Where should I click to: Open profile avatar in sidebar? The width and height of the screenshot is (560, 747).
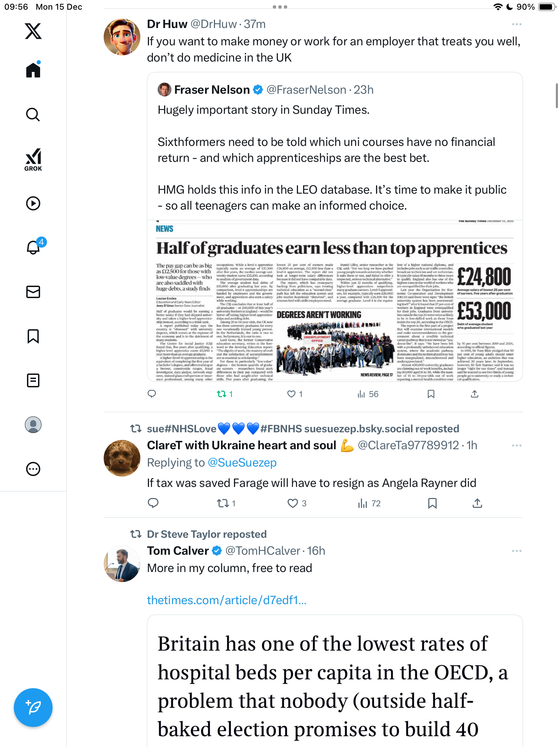(x=33, y=425)
